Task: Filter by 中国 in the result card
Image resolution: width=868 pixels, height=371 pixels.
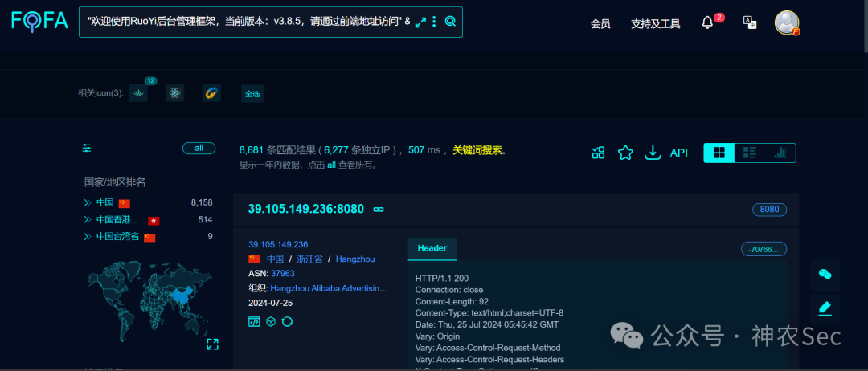Action: point(275,259)
